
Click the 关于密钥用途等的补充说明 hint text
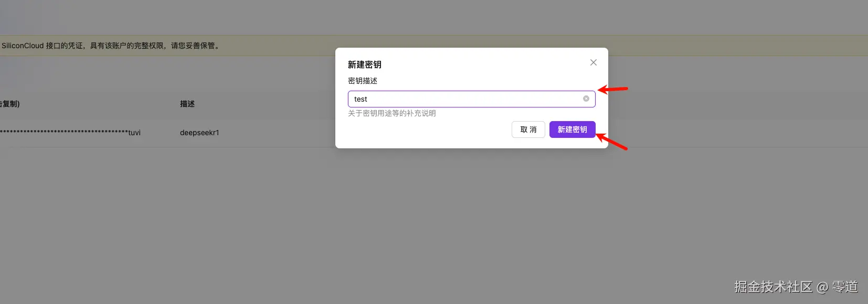tap(392, 113)
